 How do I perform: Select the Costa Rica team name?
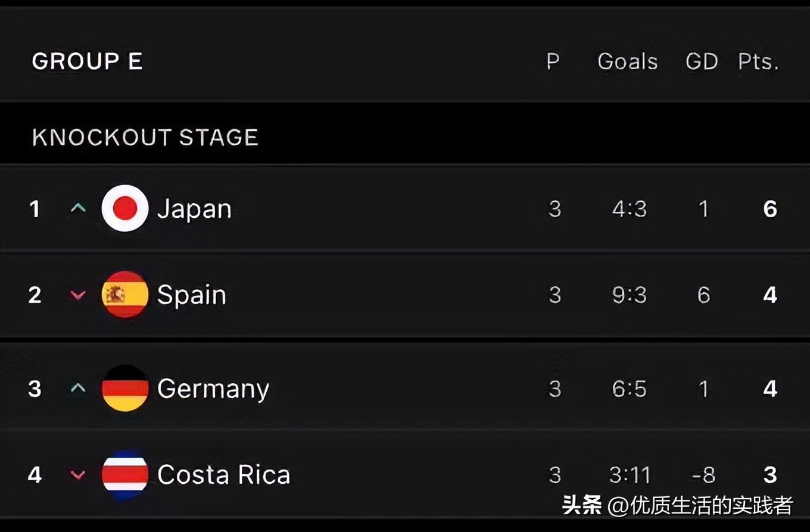[x=223, y=475]
